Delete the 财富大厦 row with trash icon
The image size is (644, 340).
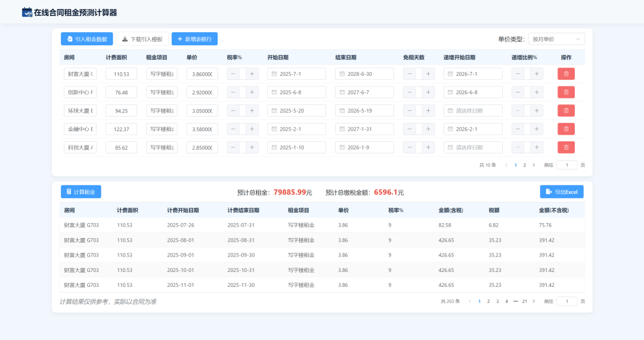566,74
